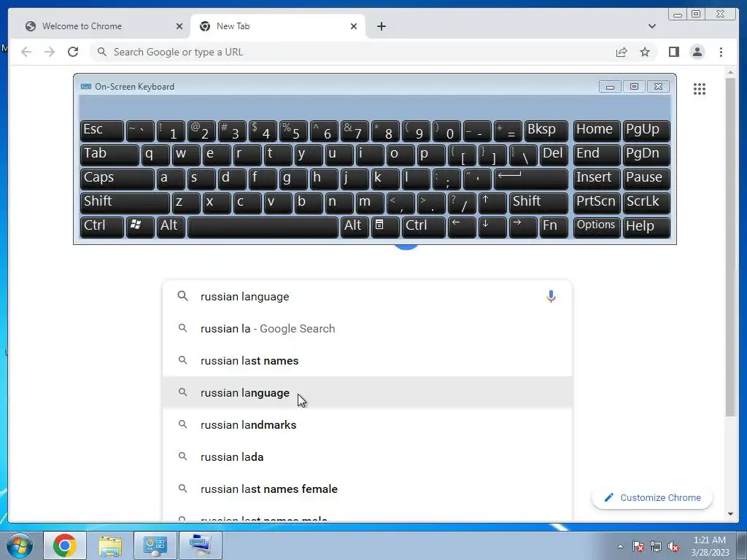This screenshot has height=560, width=747.
Task: Switch to the Welcome to Chrome tab
Action: [x=104, y=26]
